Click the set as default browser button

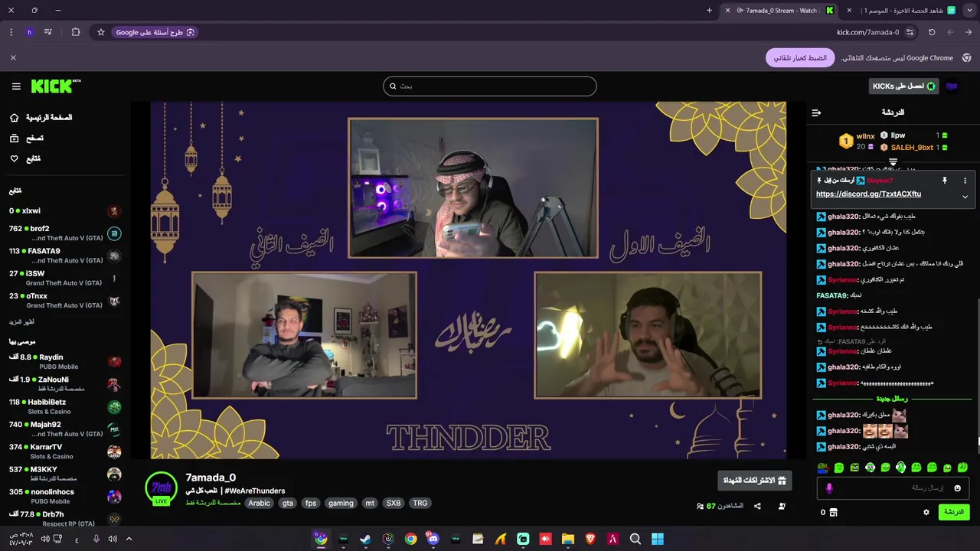(800, 57)
